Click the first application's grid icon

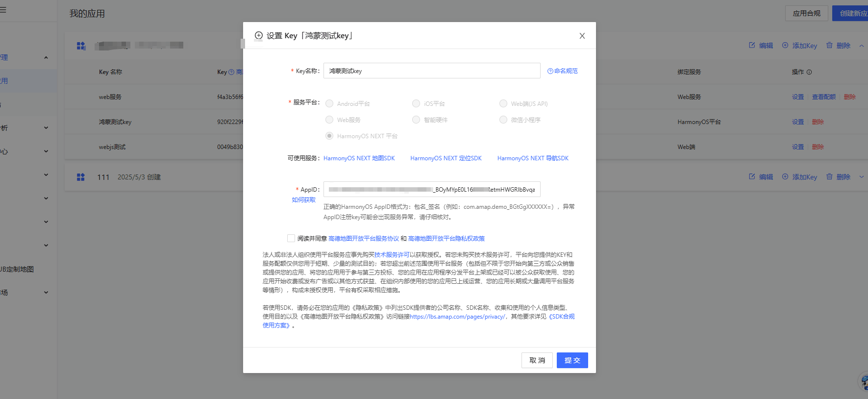tap(81, 46)
